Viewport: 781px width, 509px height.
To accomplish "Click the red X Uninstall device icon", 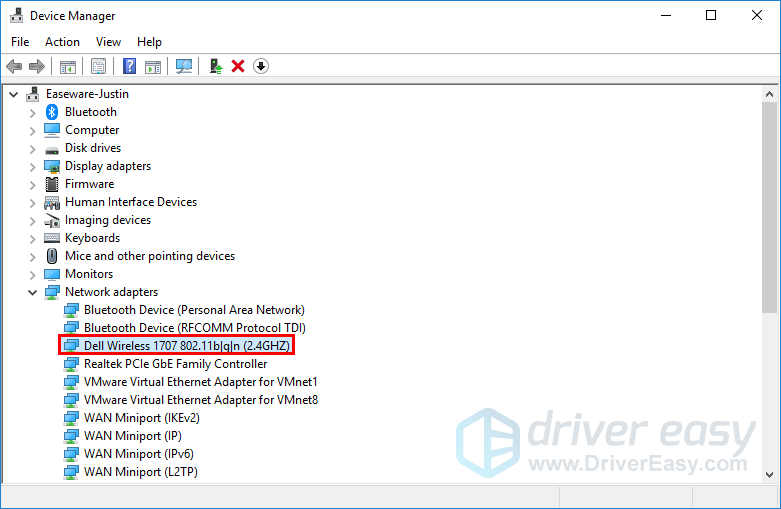I will tap(238, 66).
